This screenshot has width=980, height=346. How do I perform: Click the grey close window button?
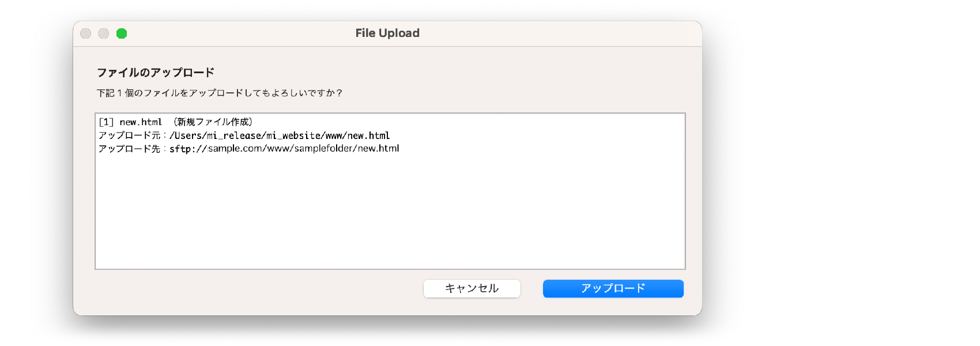click(x=86, y=33)
